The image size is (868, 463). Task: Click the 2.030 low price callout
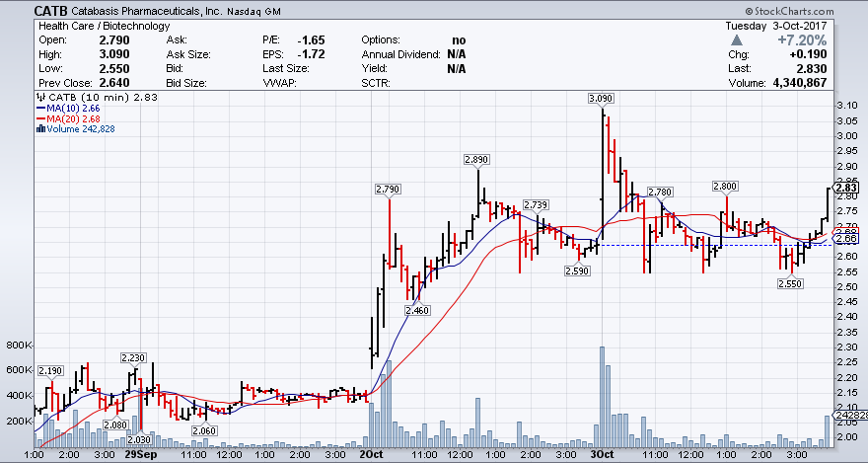click(x=139, y=439)
